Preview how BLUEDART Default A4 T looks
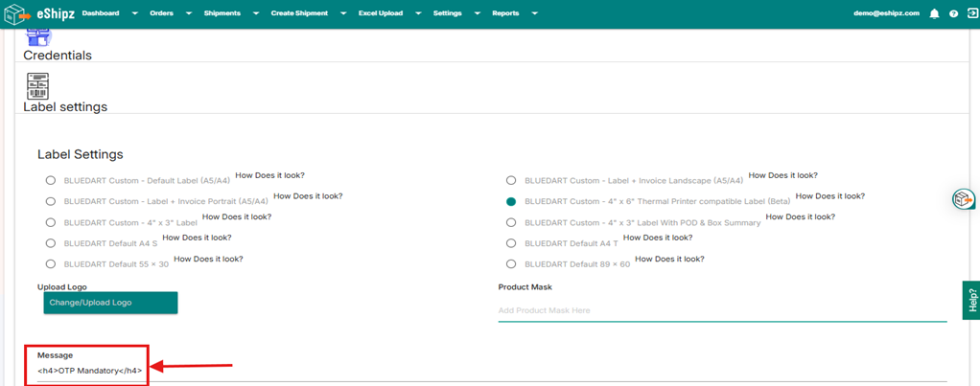 tap(658, 238)
